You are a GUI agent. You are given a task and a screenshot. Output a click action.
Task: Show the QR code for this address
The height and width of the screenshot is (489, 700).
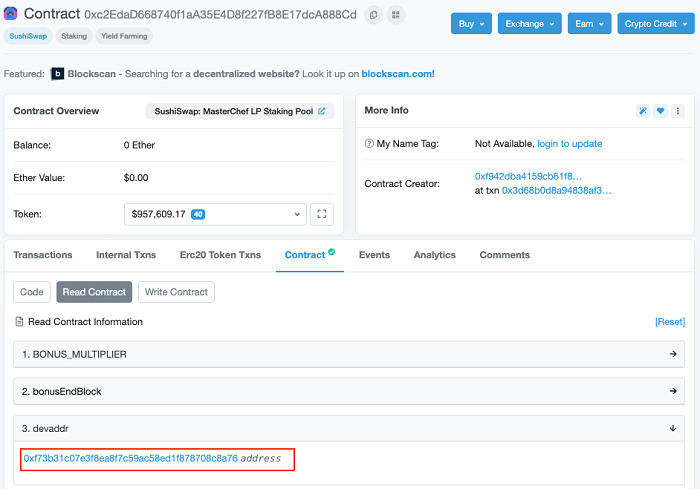397,15
